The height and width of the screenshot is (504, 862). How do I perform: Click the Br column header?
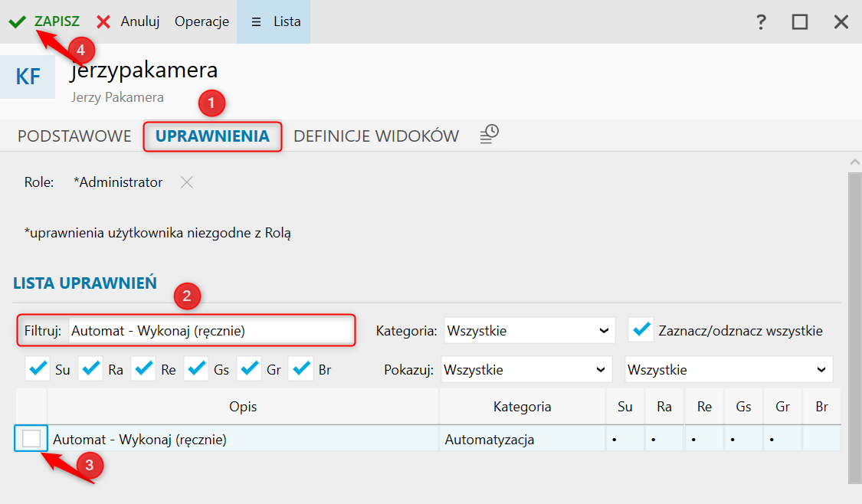click(822, 407)
